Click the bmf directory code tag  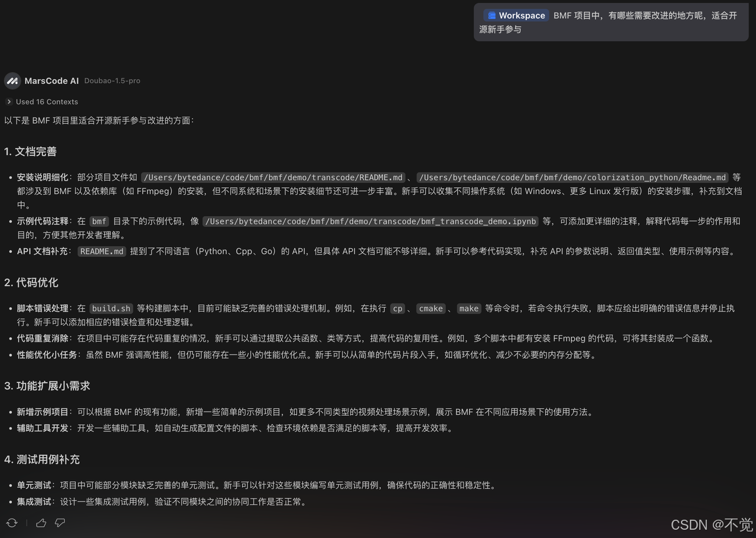pos(99,221)
